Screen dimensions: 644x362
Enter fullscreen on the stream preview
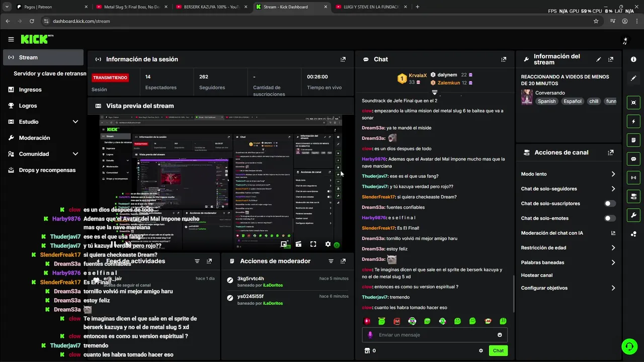(x=313, y=244)
